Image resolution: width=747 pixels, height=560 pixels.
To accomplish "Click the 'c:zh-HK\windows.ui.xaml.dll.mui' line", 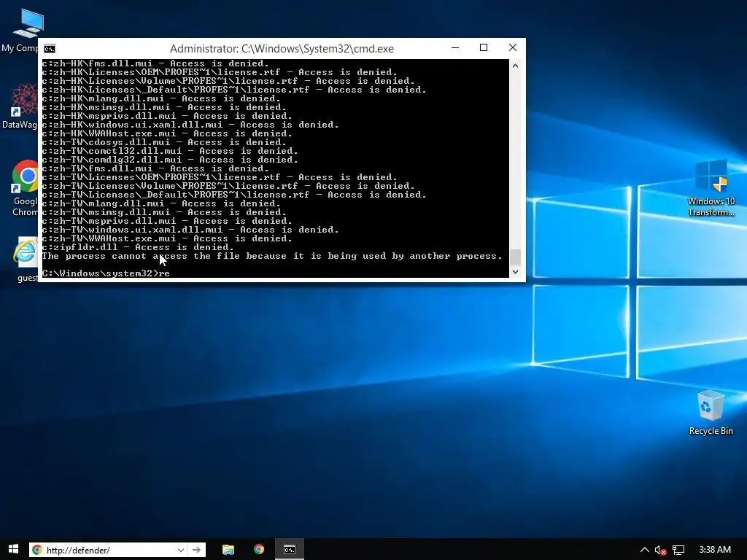I will click(190, 125).
